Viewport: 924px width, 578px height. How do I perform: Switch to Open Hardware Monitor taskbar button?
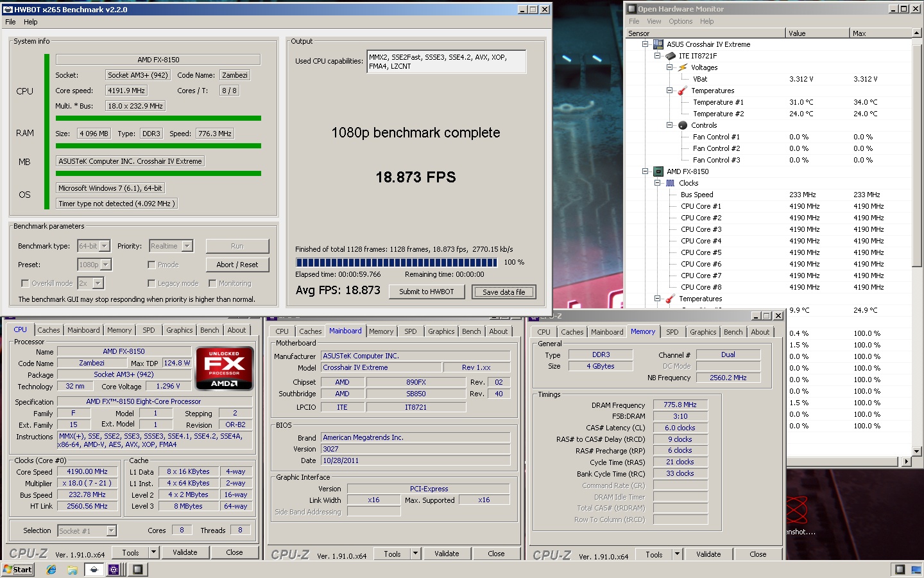tap(137, 569)
